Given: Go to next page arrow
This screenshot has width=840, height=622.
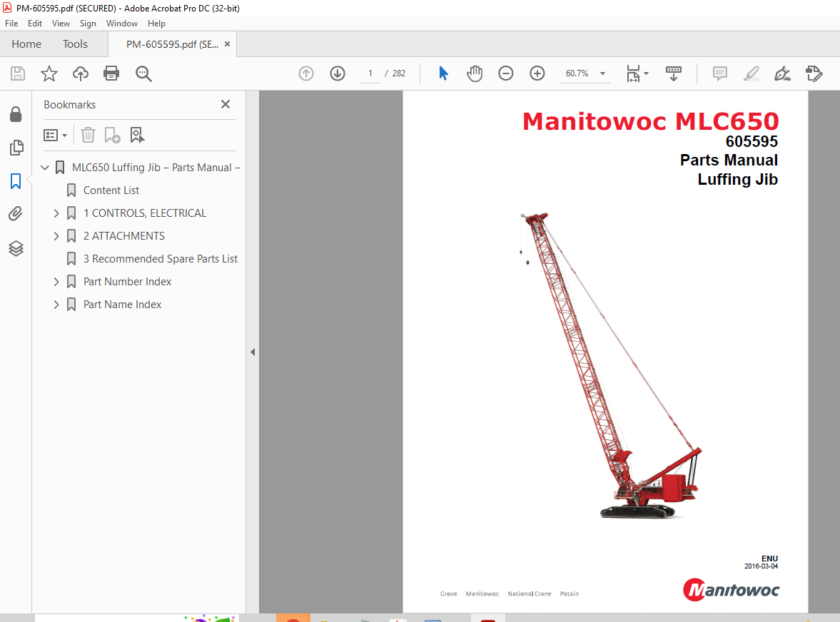Looking at the screenshot, I should point(338,73).
